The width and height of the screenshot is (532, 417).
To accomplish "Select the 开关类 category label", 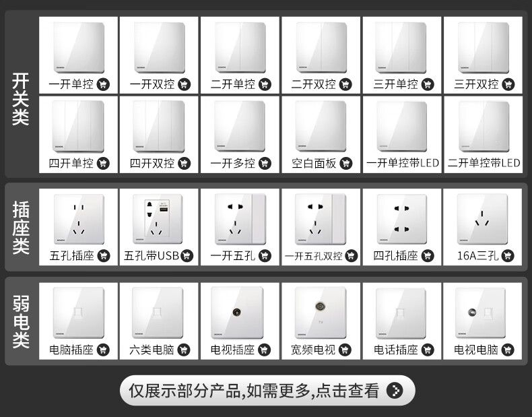I will 20,99.
